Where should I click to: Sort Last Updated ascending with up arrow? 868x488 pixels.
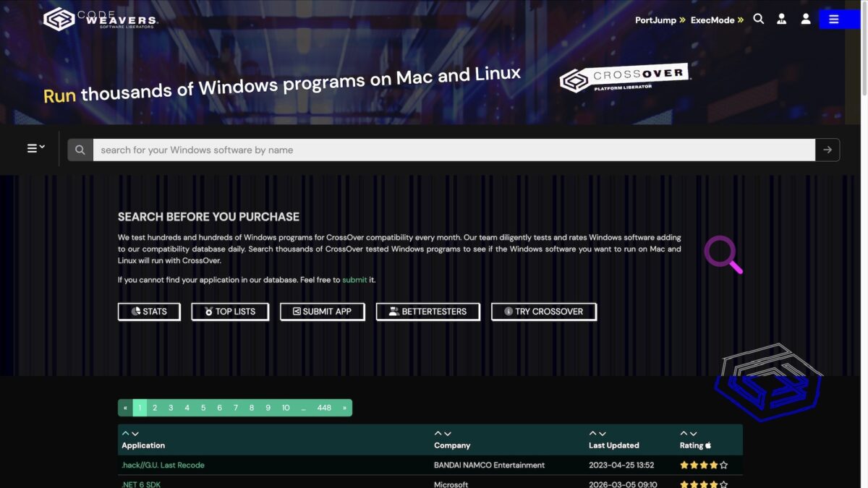[593, 434]
